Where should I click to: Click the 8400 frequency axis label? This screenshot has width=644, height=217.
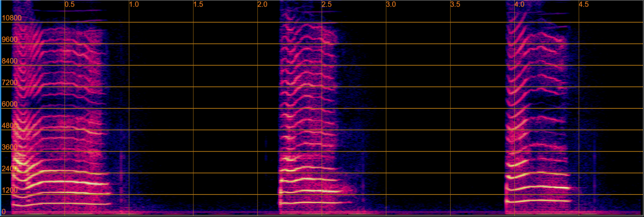(10, 61)
